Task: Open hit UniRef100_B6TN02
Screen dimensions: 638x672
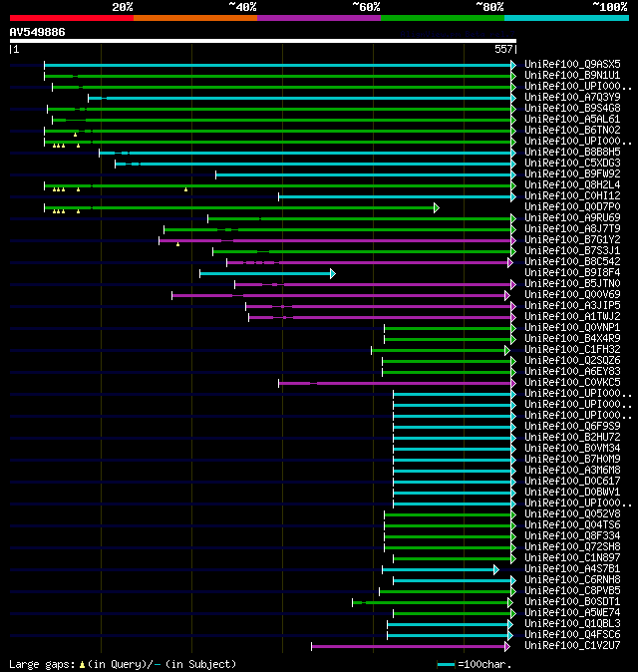Action: pos(572,131)
